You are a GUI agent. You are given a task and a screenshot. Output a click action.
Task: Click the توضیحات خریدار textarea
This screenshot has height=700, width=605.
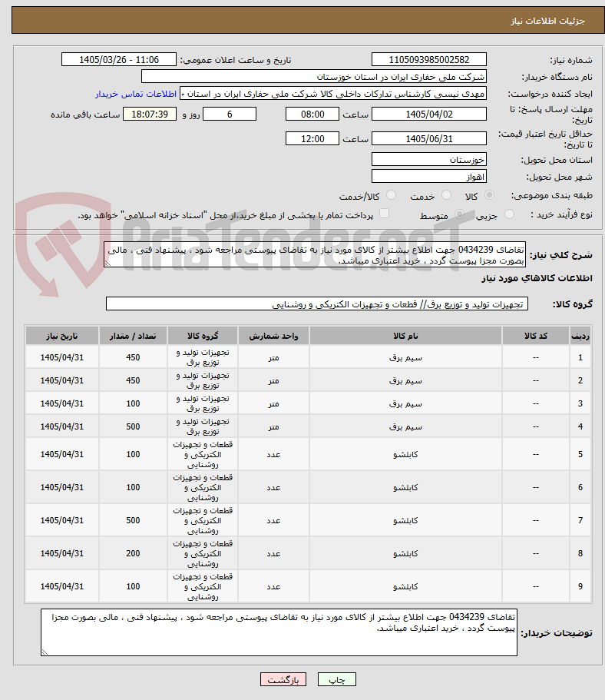(x=279, y=632)
